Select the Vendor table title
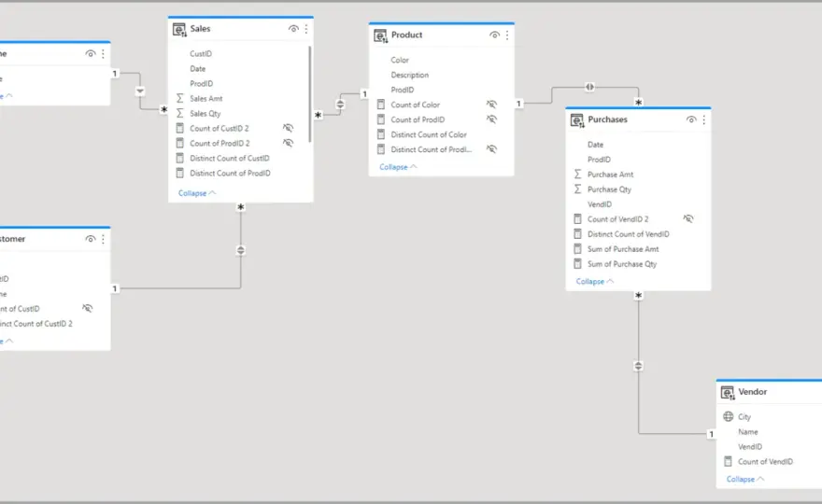Screen dimensions: 822x504 click(x=753, y=392)
